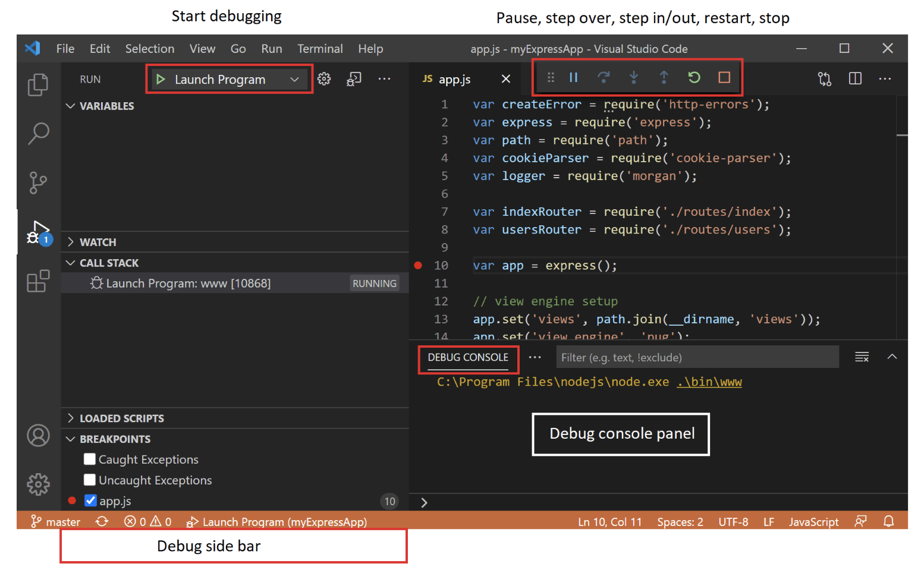Toggle the Caught Exceptions checkbox
Image resolution: width=924 pixels, height=573 pixels.
[x=90, y=459]
